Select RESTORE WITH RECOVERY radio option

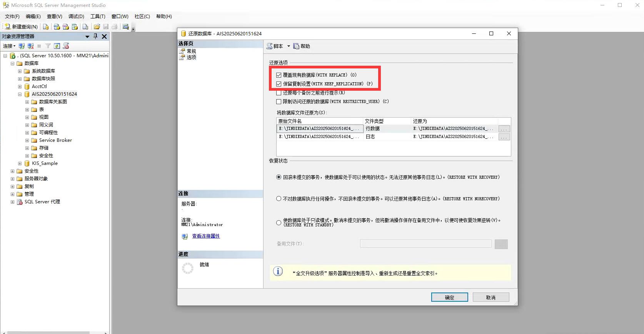click(279, 177)
